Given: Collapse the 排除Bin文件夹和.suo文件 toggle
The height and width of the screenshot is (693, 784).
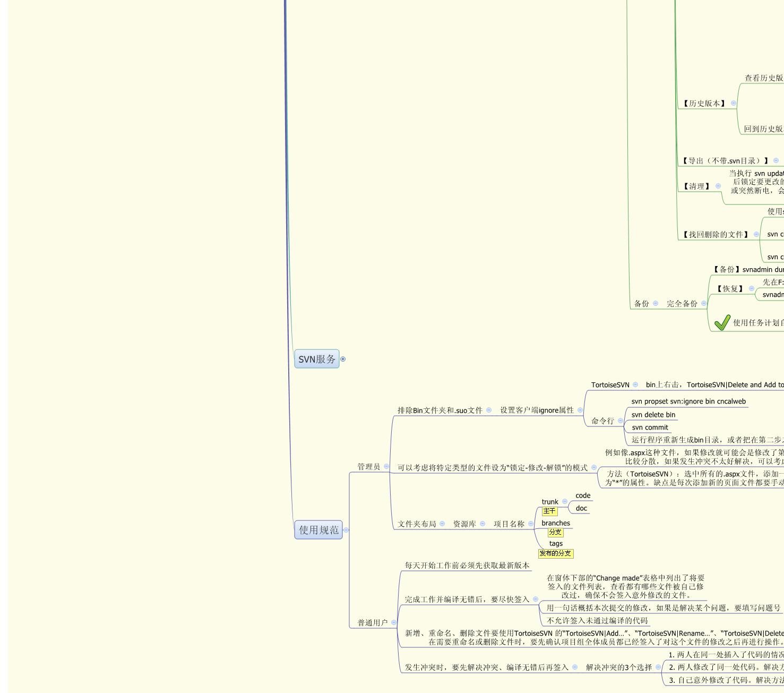Looking at the screenshot, I should click(488, 410).
